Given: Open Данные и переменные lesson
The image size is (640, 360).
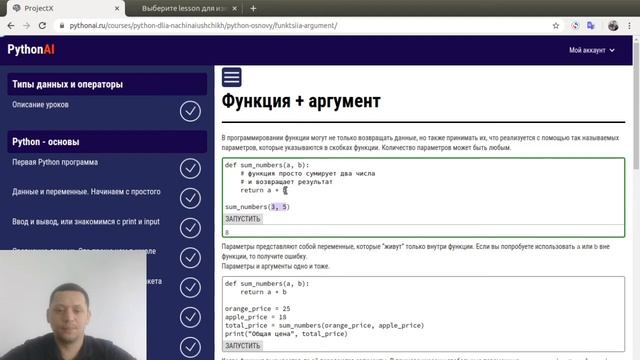Looking at the screenshot, I should (86, 192).
